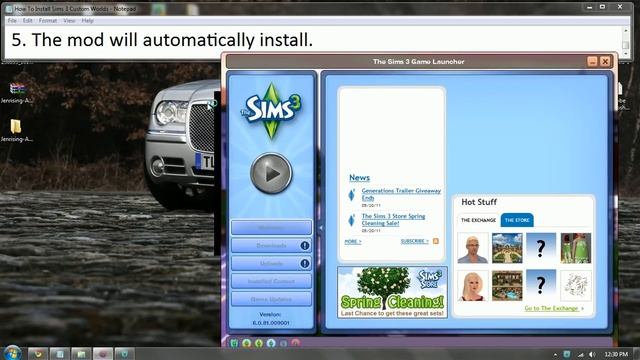Open the green outfit thumbnail
640x360 pixels.
tap(576, 248)
